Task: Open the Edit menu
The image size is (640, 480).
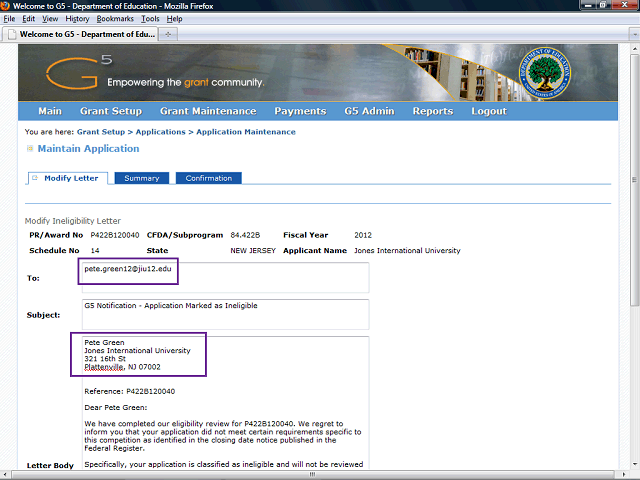Action: 28,19
